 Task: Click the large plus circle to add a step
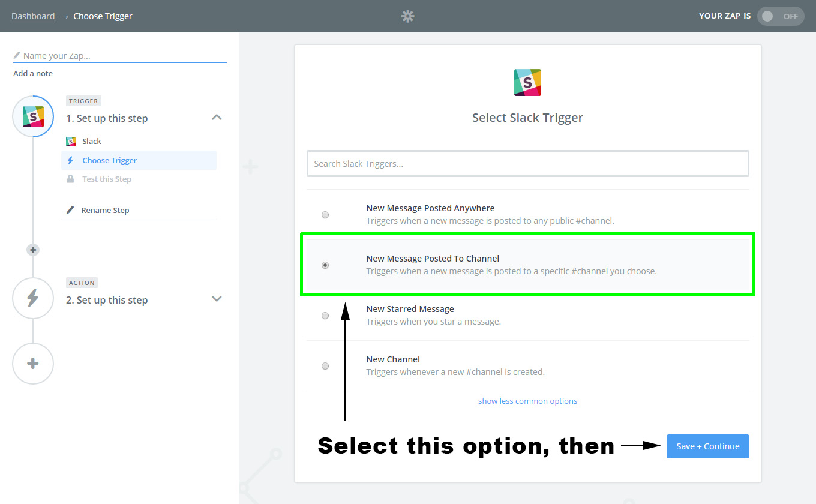point(33,364)
